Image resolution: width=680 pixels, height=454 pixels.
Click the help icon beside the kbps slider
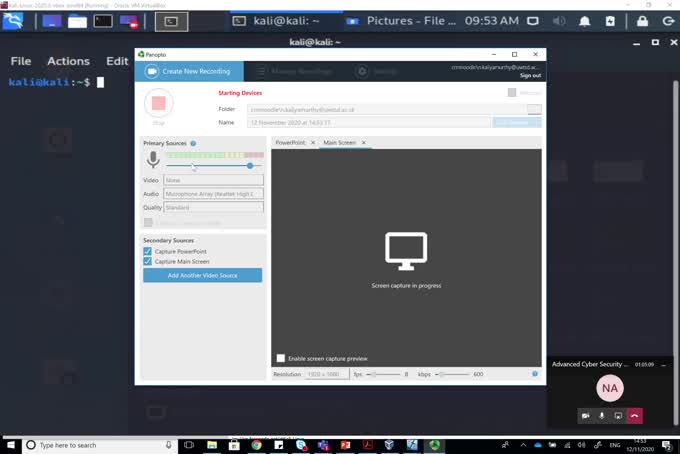[x=535, y=374]
